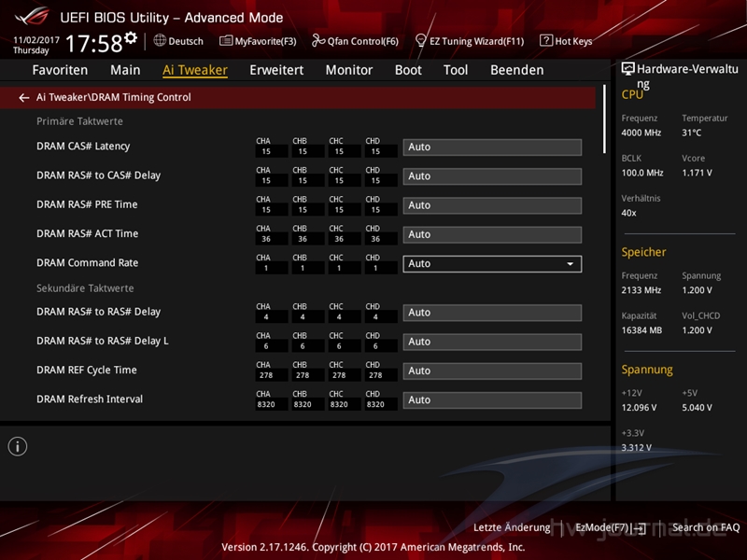Open the DRAM Command Rate dropdown arrow
747x560 pixels.
[x=570, y=264]
